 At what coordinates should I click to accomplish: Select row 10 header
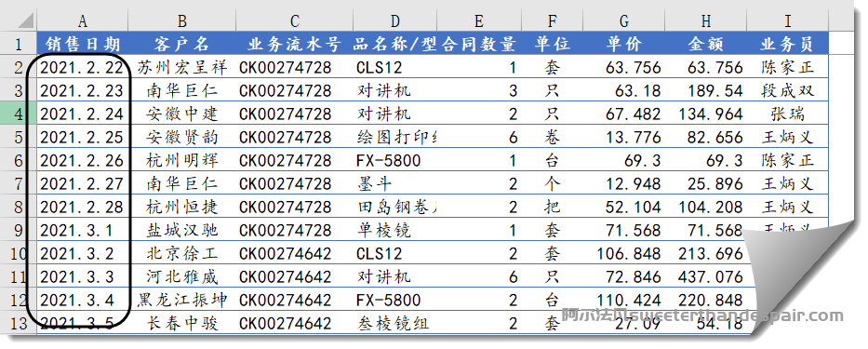tap(19, 253)
